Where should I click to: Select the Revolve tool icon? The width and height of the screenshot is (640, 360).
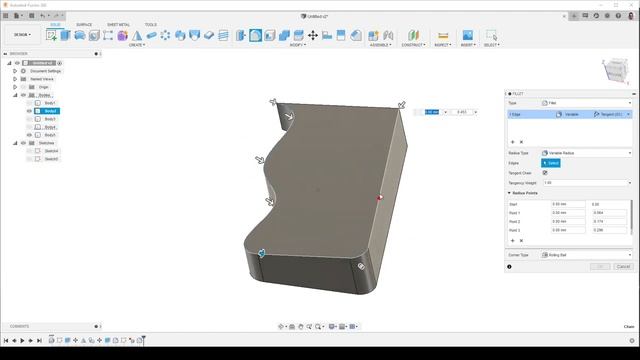click(x=80, y=36)
